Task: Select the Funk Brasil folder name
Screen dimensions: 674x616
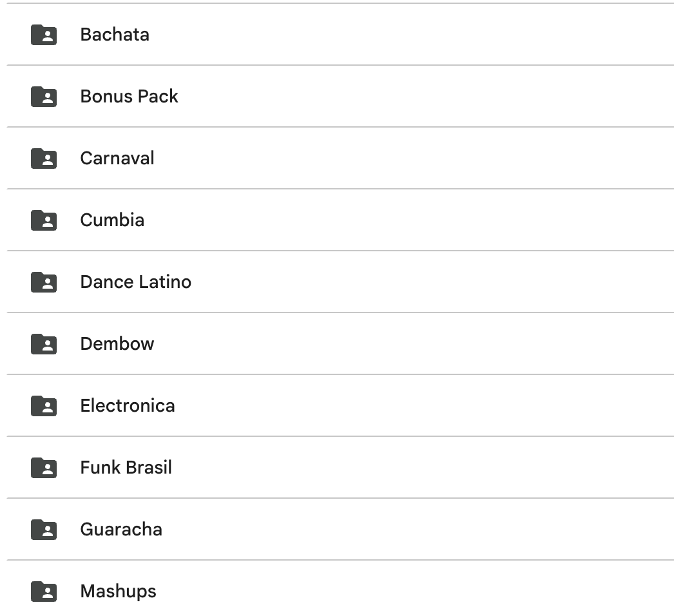Action: pyautogui.click(x=126, y=468)
